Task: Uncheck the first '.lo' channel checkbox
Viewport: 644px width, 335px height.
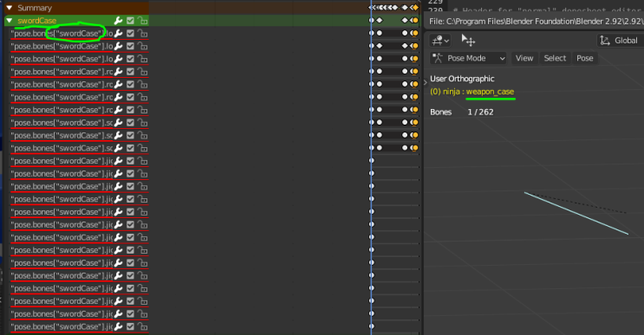Action: pos(131,34)
